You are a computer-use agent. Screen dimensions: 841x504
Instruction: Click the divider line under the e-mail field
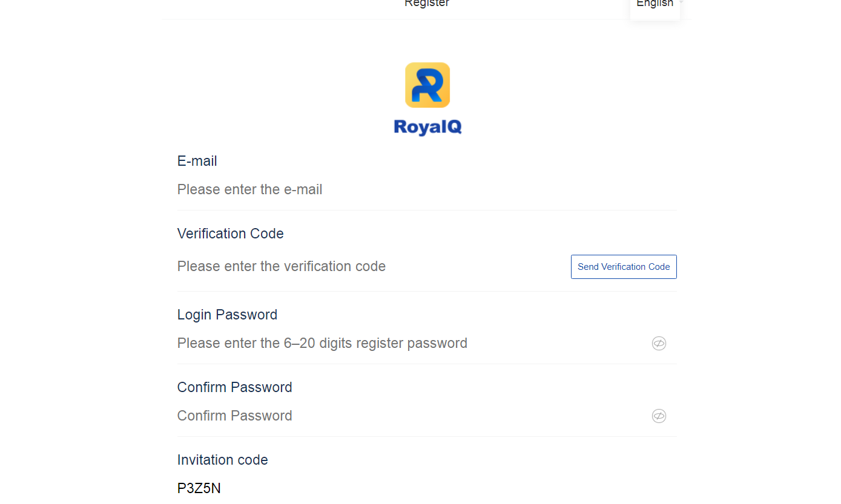[x=427, y=210]
